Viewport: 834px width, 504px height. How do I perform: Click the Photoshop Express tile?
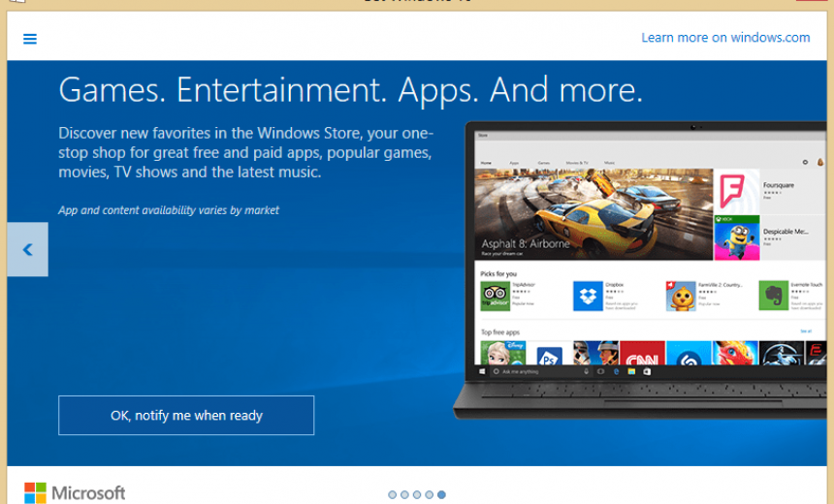pyautogui.click(x=549, y=353)
